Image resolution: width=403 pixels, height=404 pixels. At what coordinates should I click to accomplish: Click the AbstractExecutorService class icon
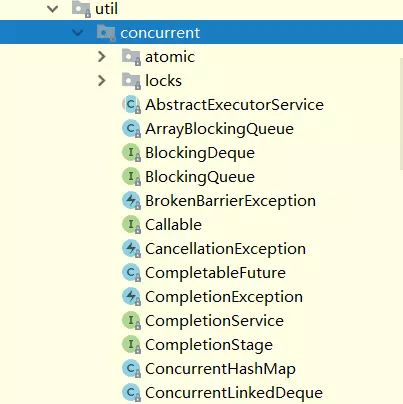pos(131,105)
